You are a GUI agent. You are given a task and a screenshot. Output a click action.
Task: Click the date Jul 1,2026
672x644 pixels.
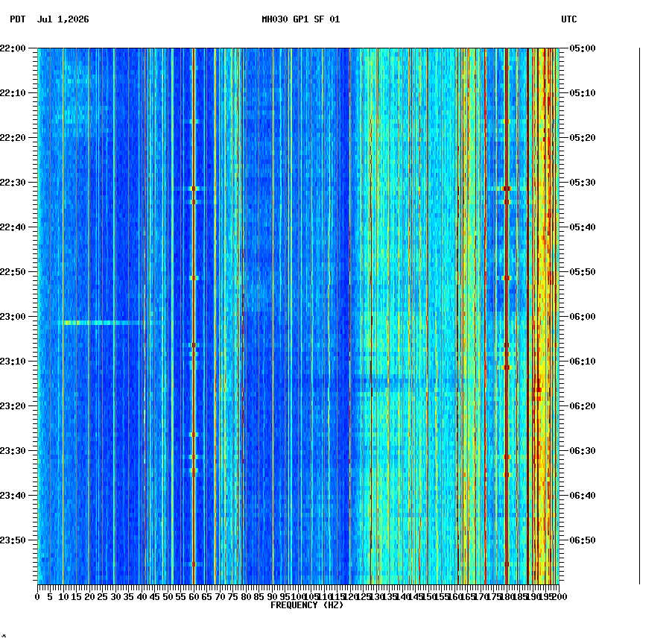click(x=63, y=19)
